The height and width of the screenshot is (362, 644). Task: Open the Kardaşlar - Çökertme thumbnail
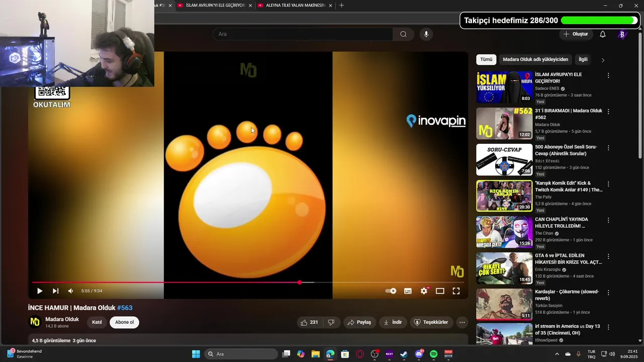tap(504, 305)
